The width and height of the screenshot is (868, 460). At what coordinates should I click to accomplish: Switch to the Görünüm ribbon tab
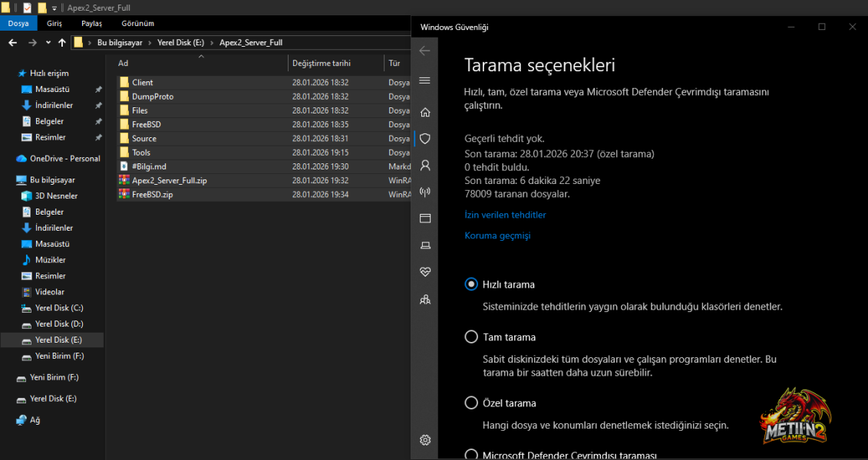coord(138,23)
